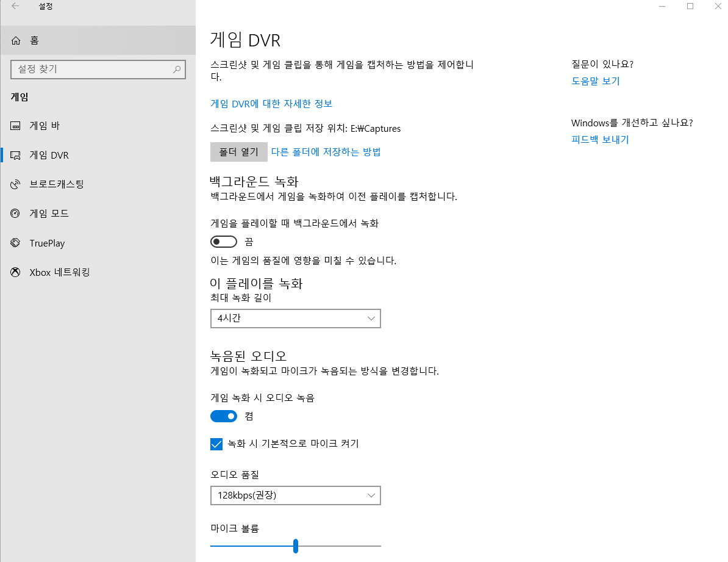Open the 오디오 품질 dropdown showing 128kbps
This screenshot has height=562, width=728.
pyautogui.click(x=296, y=495)
